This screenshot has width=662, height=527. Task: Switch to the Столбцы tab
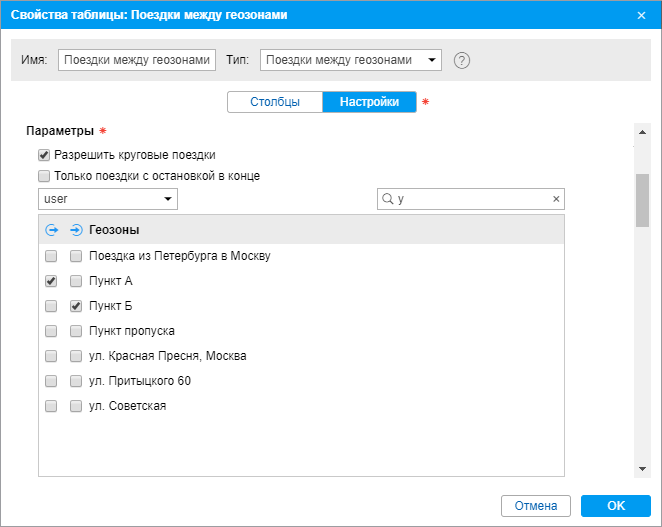[275, 102]
